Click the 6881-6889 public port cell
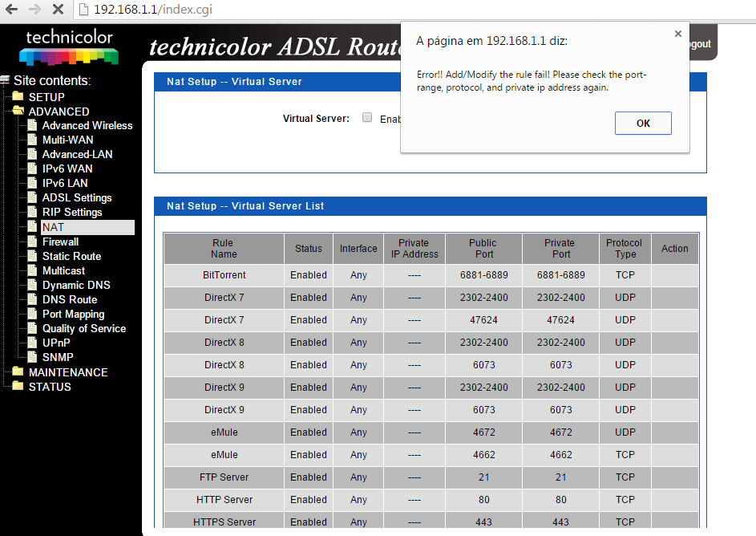Screen dimensions: 756x536 483,275
